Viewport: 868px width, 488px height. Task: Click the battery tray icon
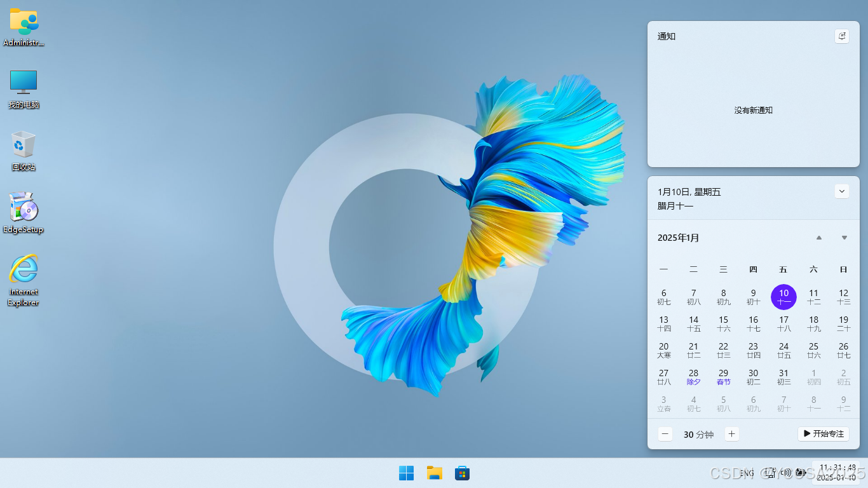tap(801, 473)
